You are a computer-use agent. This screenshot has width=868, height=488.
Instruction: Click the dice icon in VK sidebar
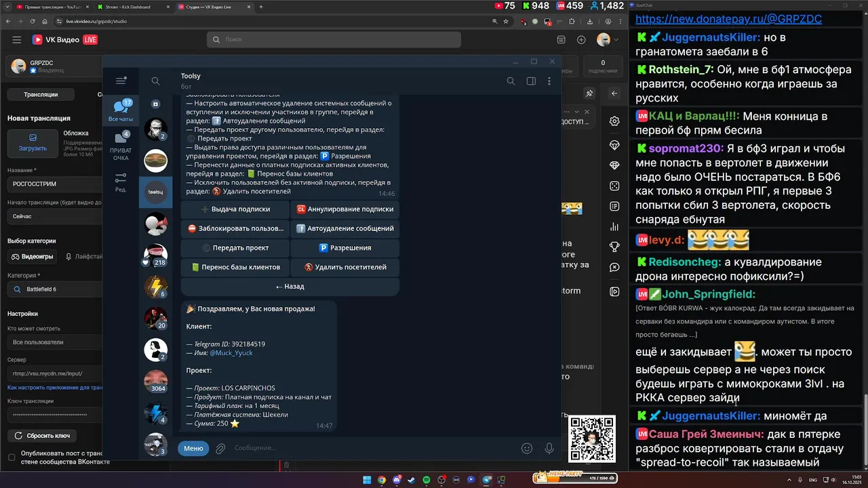tap(614, 186)
